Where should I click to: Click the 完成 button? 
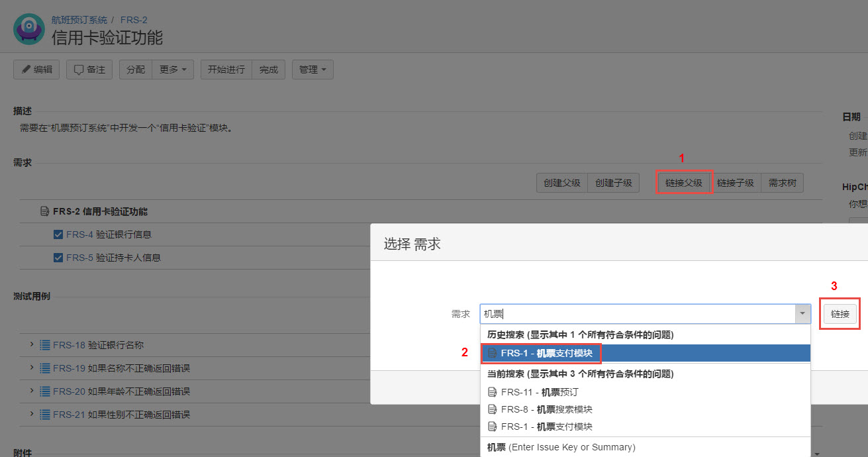269,70
